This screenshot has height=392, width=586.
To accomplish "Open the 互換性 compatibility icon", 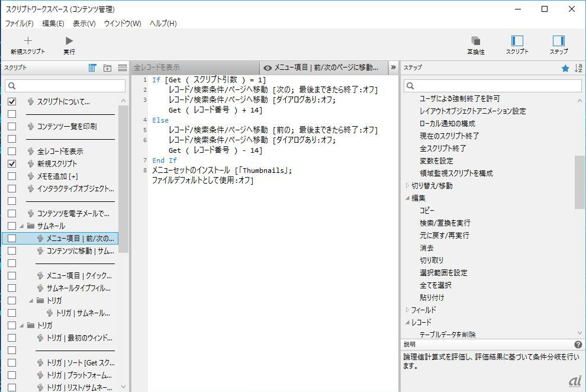I will (475, 41).
